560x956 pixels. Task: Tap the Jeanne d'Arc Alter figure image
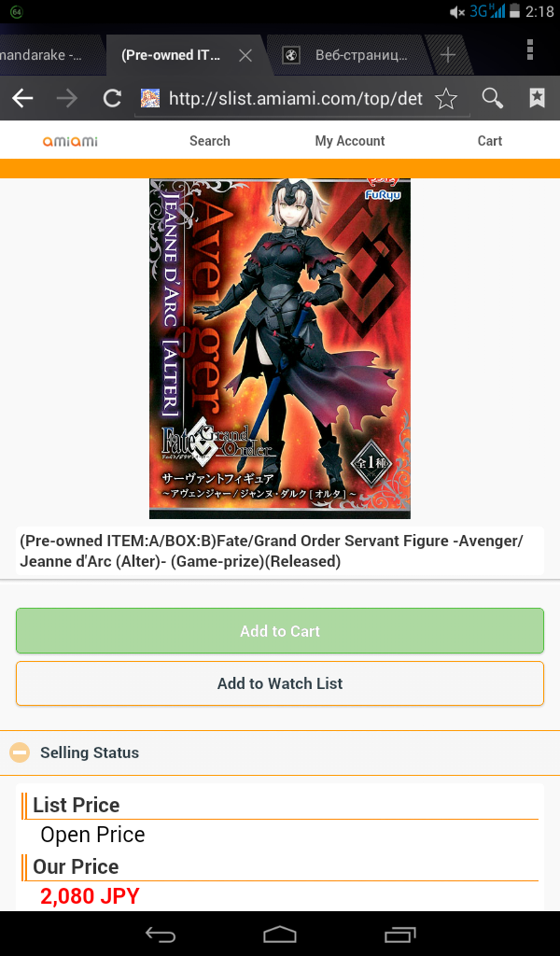click(x=280, y=348)
